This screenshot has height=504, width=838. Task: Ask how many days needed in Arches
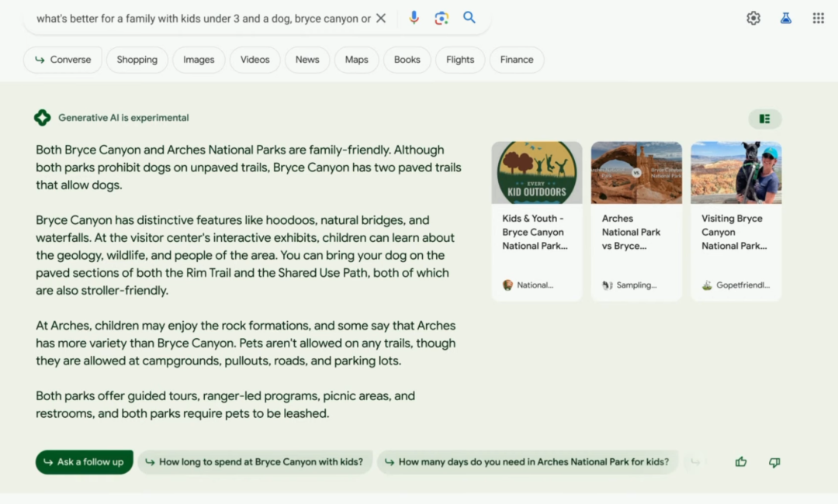pos(527,462)
